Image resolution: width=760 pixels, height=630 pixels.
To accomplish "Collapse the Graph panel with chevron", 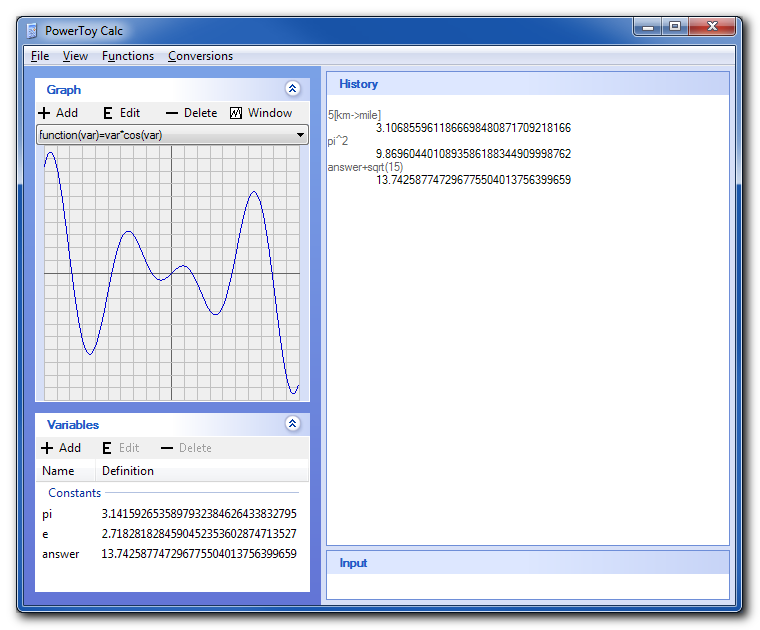I will tap(292, 88).
